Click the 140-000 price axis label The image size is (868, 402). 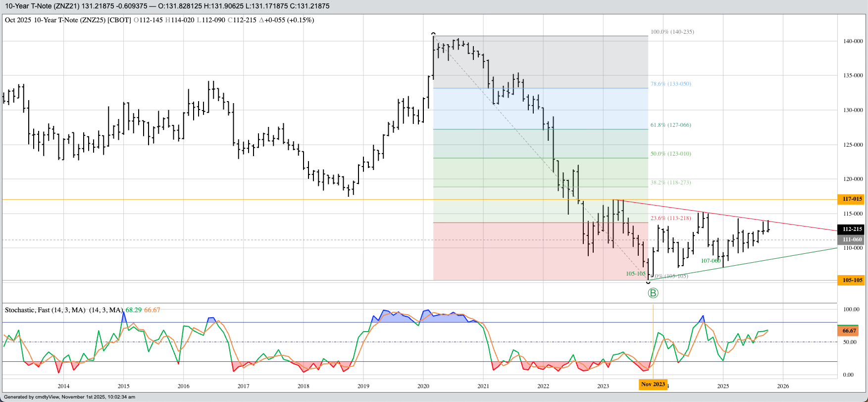click(853, 41)
